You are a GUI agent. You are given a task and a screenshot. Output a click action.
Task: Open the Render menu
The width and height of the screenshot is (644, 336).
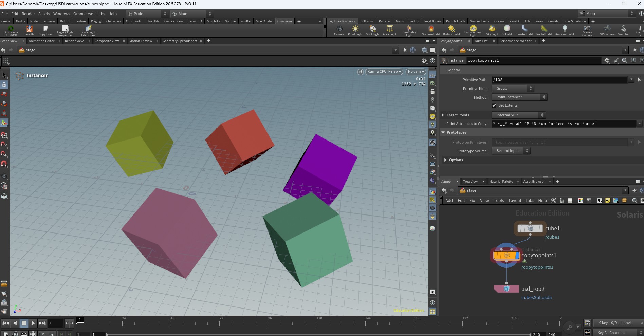[x=28, y=14]
